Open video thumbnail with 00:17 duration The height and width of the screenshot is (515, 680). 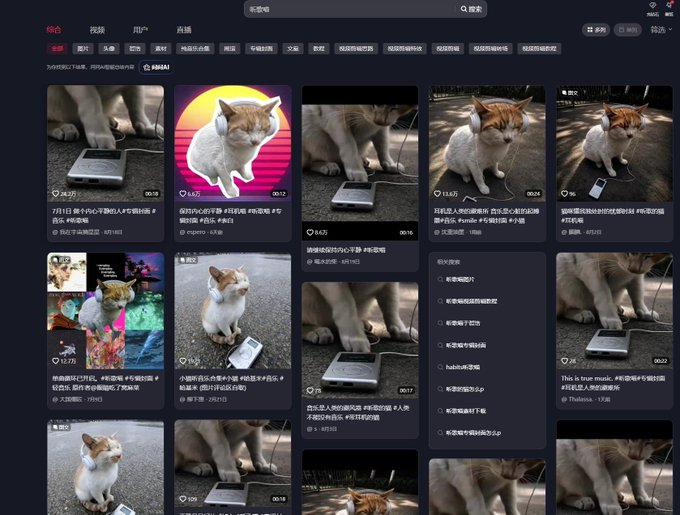pyautogui.click(x=360, y=340)
